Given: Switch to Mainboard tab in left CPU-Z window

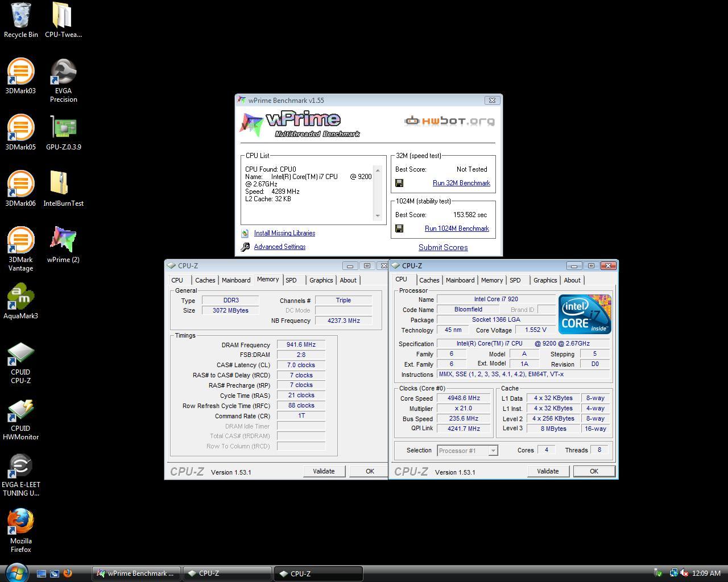Looking at the screenshot, I should click(235, 280).
